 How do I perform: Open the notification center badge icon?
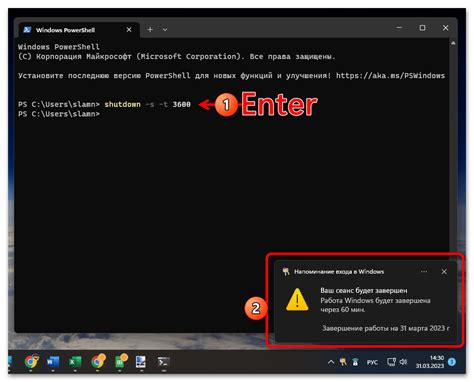[452, 362]
